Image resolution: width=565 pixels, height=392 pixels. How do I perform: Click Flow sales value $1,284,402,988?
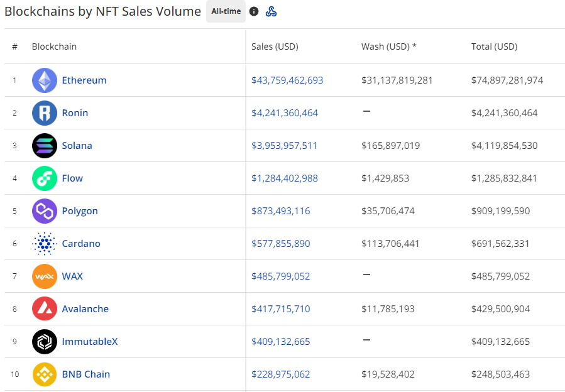[285, 178]
